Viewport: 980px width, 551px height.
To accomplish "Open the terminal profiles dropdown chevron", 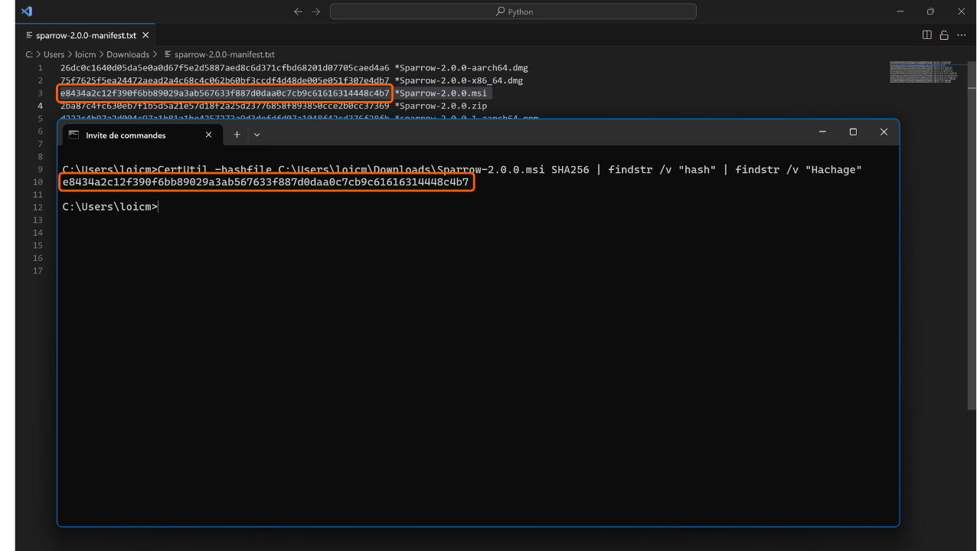I will [x=257, y=135].
